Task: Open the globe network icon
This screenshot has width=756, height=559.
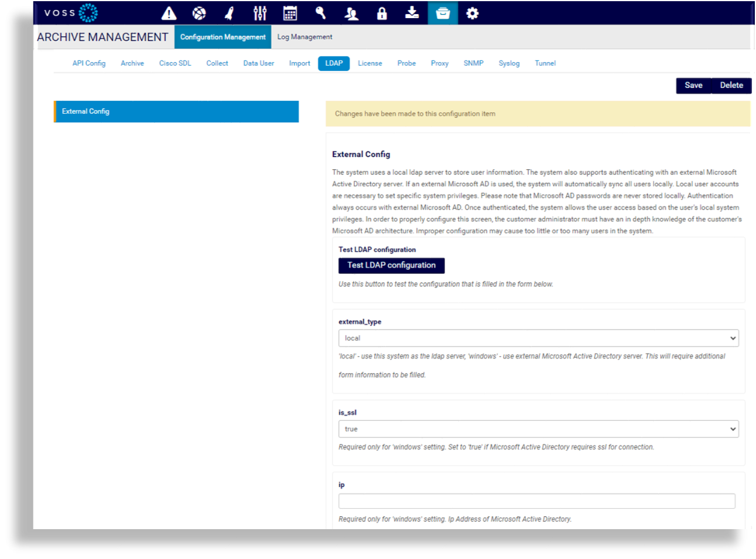Action: tap(199, 13)
